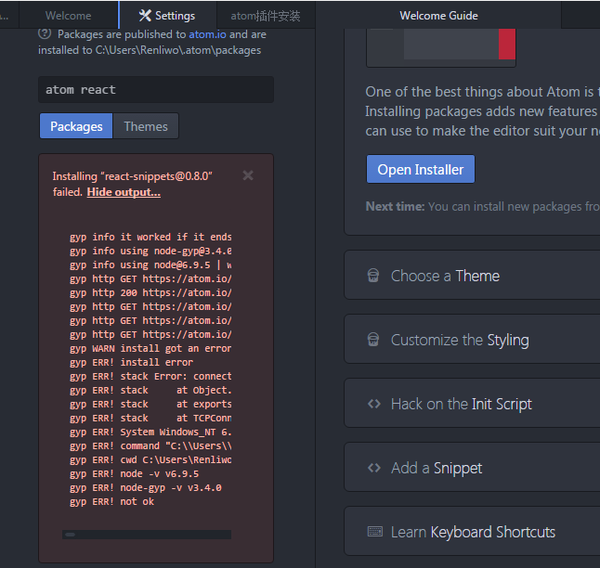Click the Open Installer button
This screenshot has width=600, height=568.
point(420,169)
